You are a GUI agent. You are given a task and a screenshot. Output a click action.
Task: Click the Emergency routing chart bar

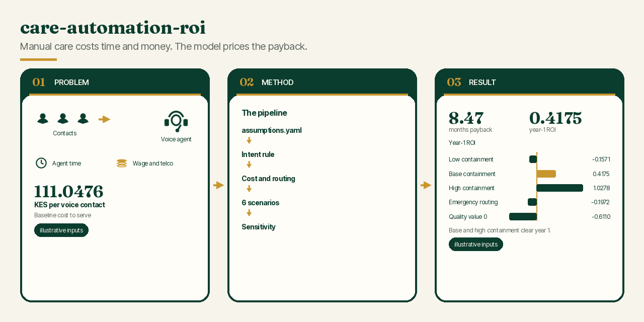point(532,202)
